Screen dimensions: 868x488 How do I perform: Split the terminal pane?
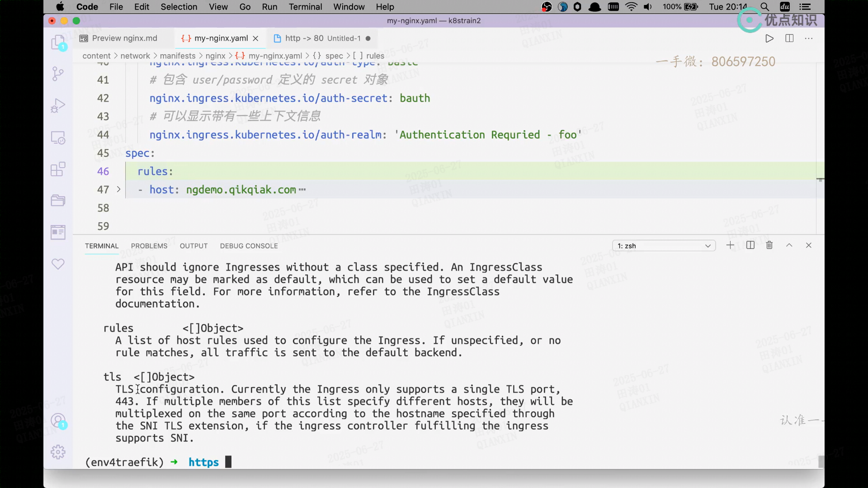click(x=750, y=245)
